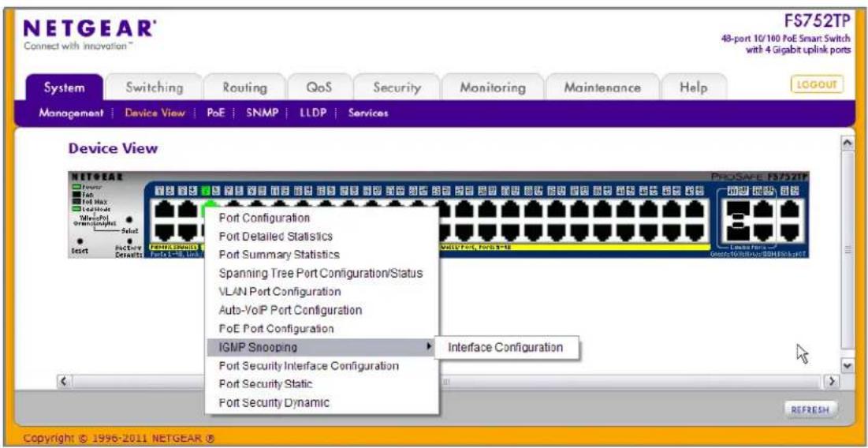Select the Device View submenu link
This screenshot has height=448, width=868.
point(155,113)
